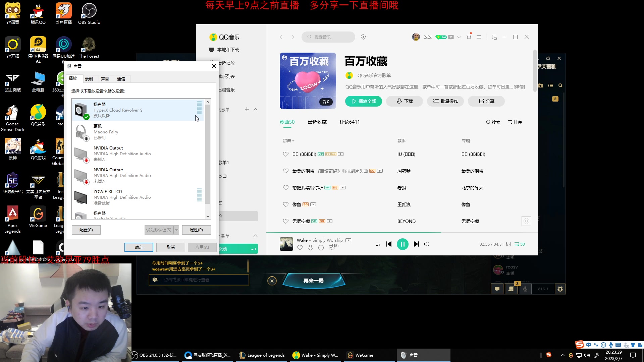Open the music recognition icon beside search

click(x=363, y=37)
